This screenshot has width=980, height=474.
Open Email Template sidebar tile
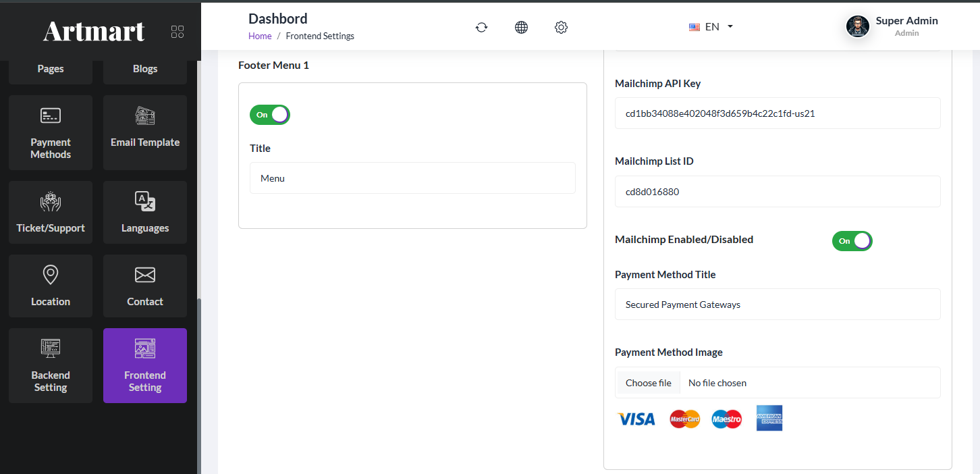[x=145, y=132]
